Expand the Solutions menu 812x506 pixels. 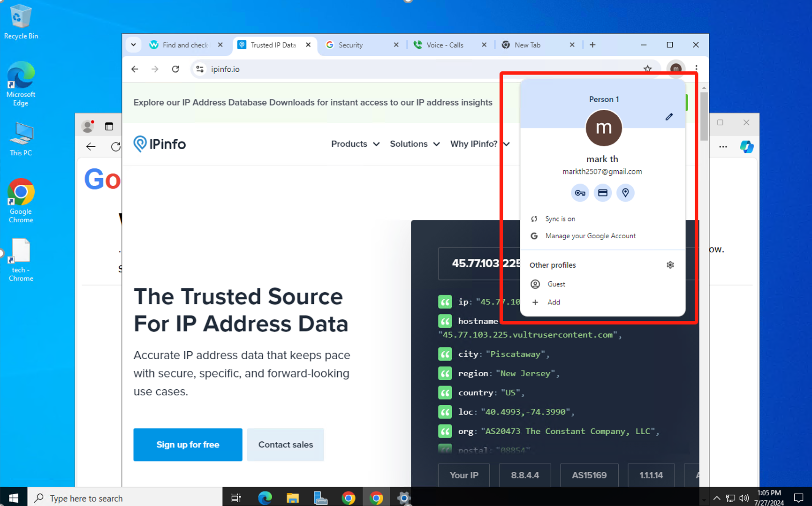(415, 144)
